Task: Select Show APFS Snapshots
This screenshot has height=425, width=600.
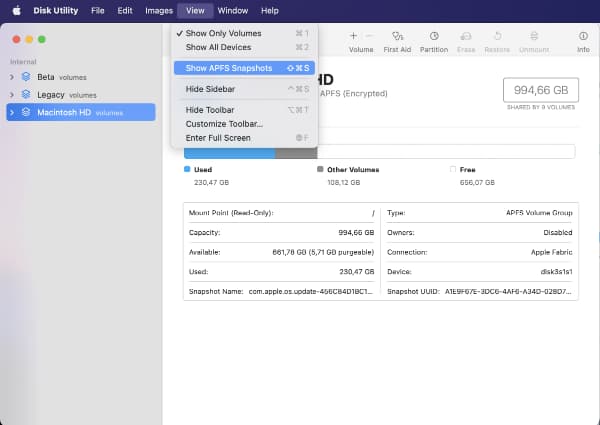Action: tap(244, 68)
